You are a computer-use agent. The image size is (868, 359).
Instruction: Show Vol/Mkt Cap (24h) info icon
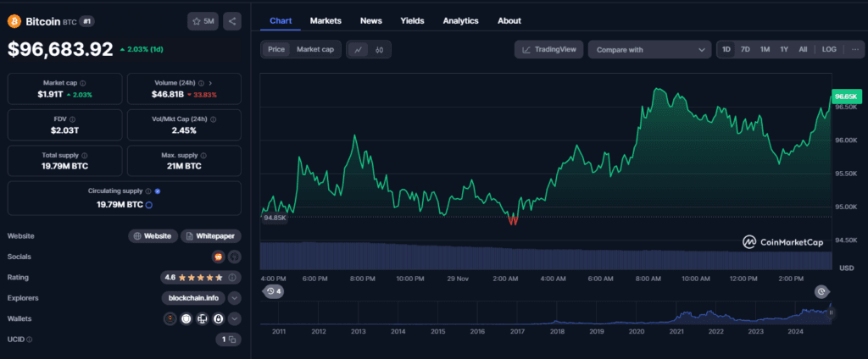[x=213, y=119]
